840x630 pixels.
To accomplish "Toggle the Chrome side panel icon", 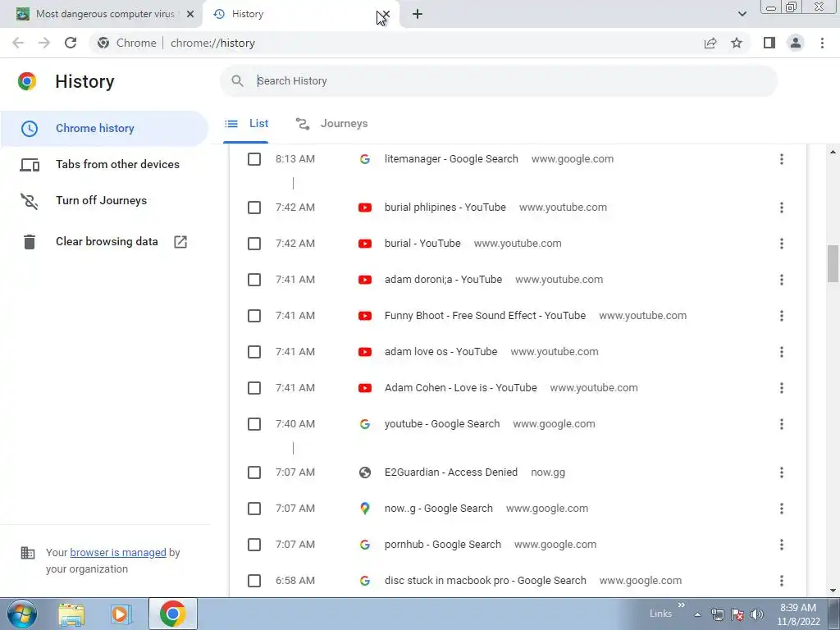I will point(769,43).
